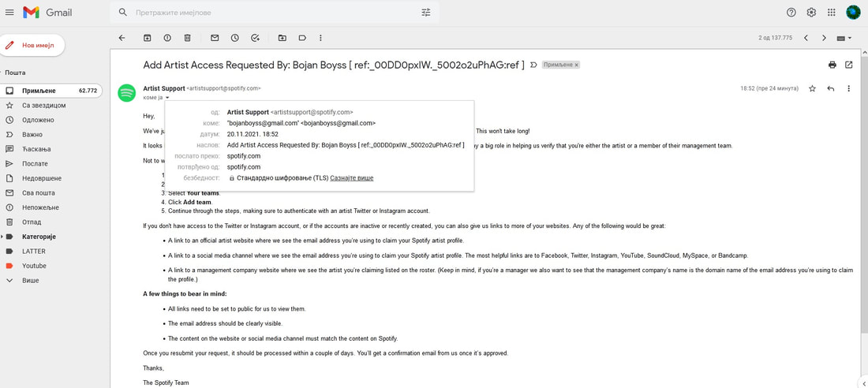Click the 18:52 timestamp
This screenshot has width=868, height=388.
(769, 88)
